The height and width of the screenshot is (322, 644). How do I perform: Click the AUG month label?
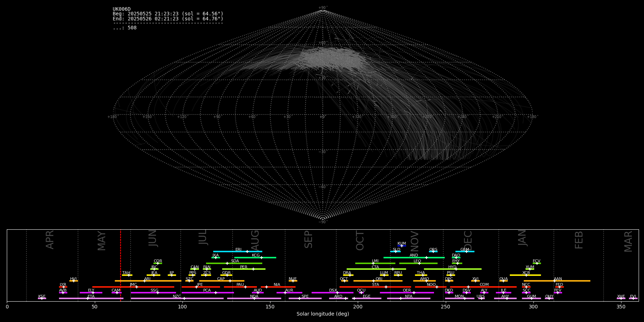click(255, 240)
